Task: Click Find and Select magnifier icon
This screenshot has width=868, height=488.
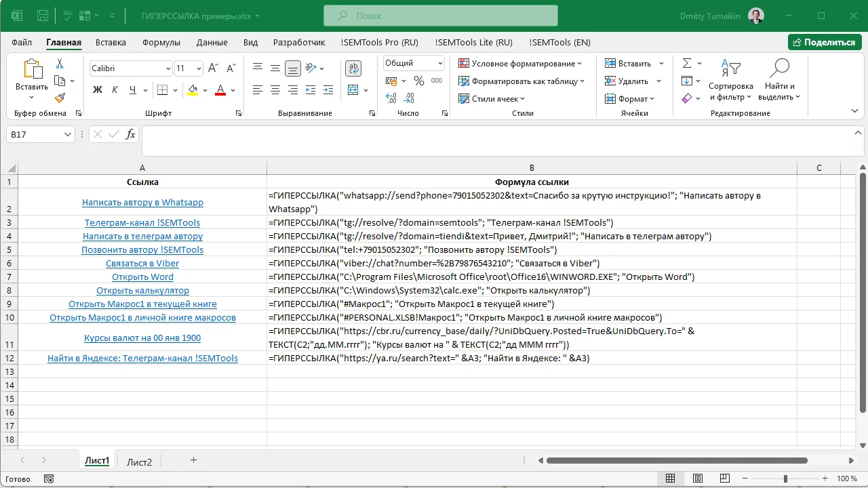Action: point(779,68)
